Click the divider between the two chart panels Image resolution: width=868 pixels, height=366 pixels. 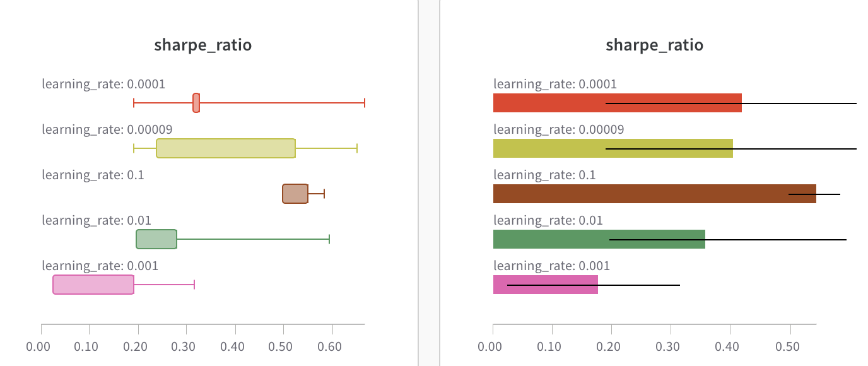(429, 183)
